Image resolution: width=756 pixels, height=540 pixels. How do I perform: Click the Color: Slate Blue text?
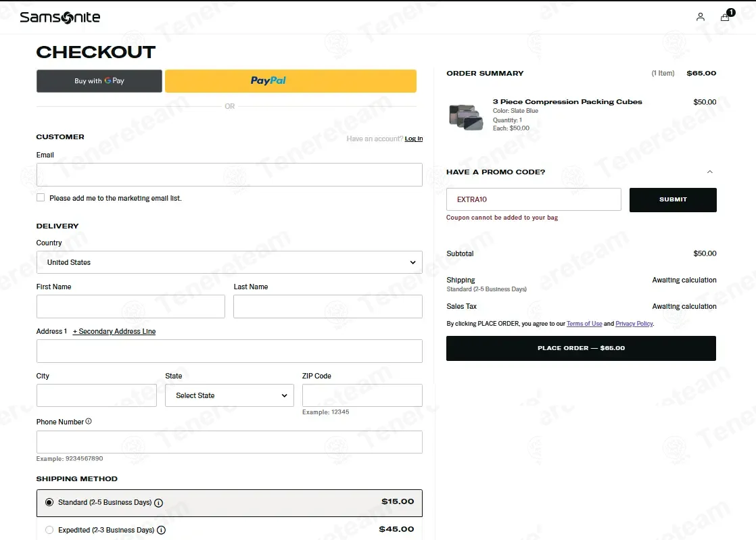515,111
